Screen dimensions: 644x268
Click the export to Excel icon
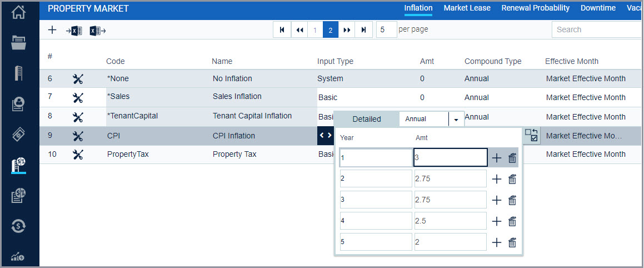point(98,31)
